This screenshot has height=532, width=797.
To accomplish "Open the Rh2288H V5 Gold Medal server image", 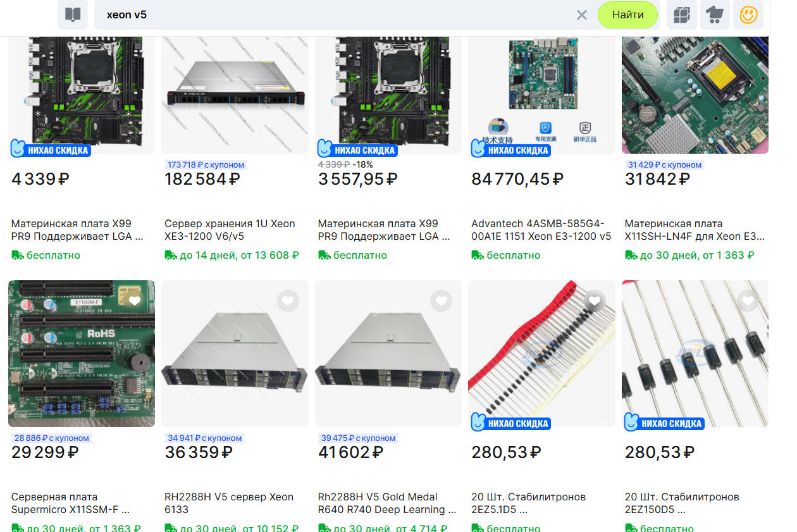I will click(x=388, y=354).
